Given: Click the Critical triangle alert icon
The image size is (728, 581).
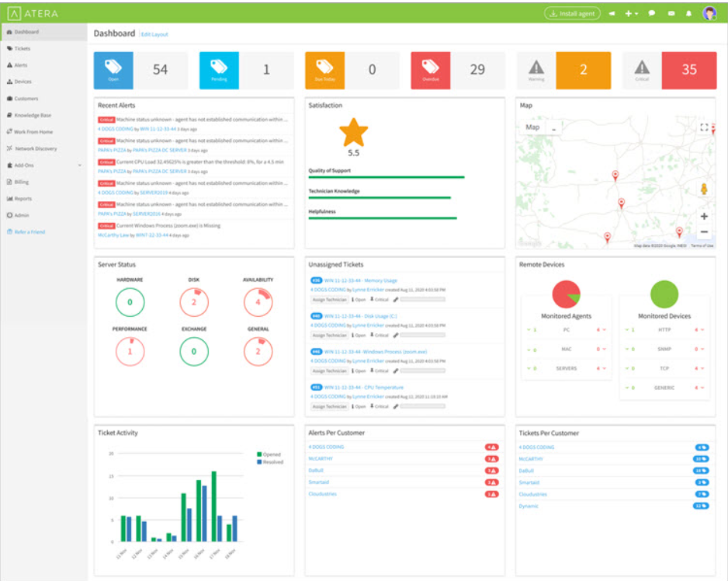Looking at the screenshot, I should (x=642, y=68).
